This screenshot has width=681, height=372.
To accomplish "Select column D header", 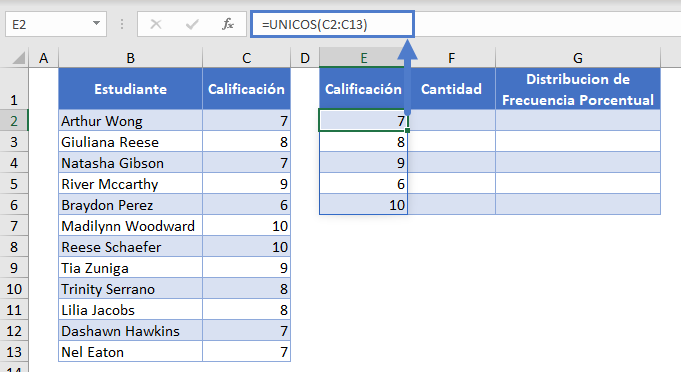I will pyautogui.click(x=305, y=58).
